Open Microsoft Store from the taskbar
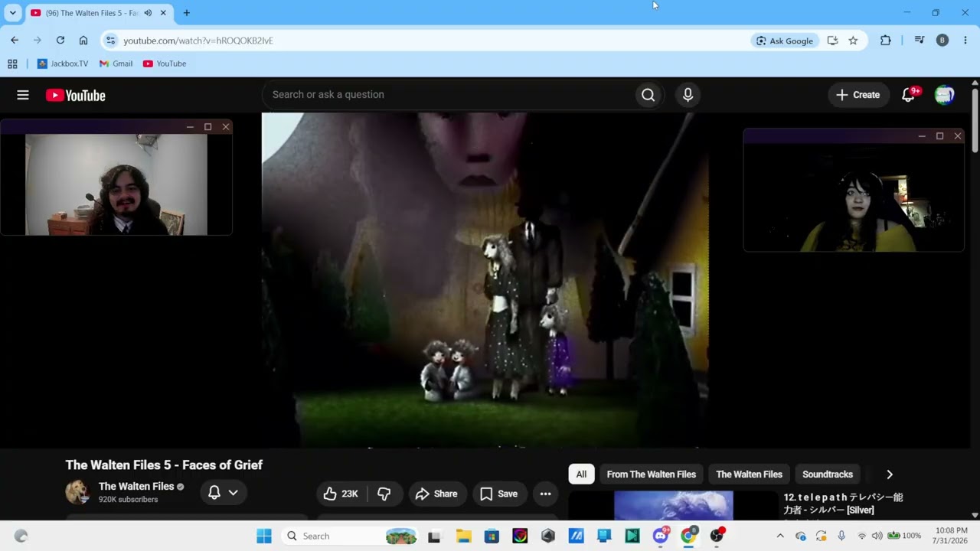 pos(492,536)
